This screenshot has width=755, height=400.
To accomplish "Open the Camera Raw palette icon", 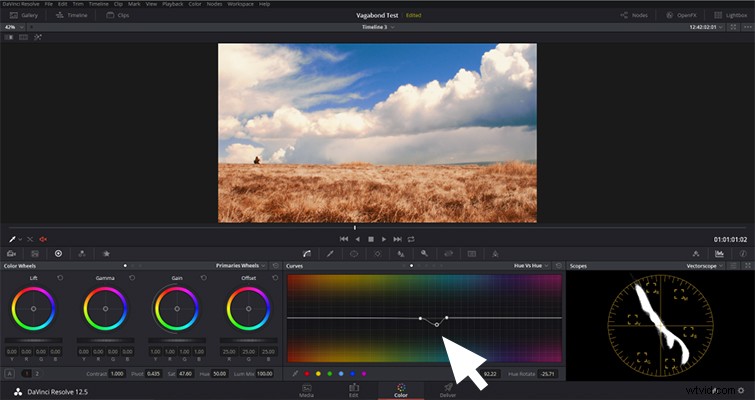I will tap(11, 254).
